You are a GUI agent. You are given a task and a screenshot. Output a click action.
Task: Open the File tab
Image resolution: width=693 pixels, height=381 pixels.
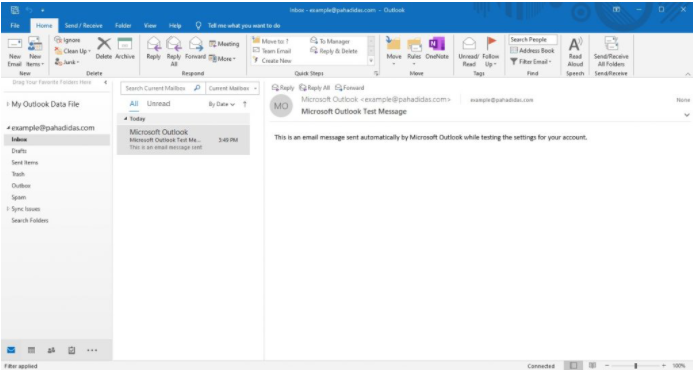point(15,26)
